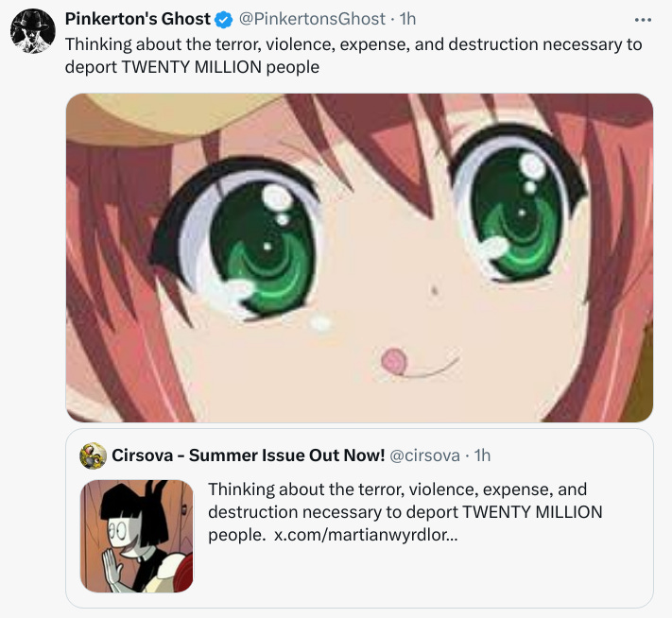Click the blue verified checkmark badge

(x=223, y=19)
